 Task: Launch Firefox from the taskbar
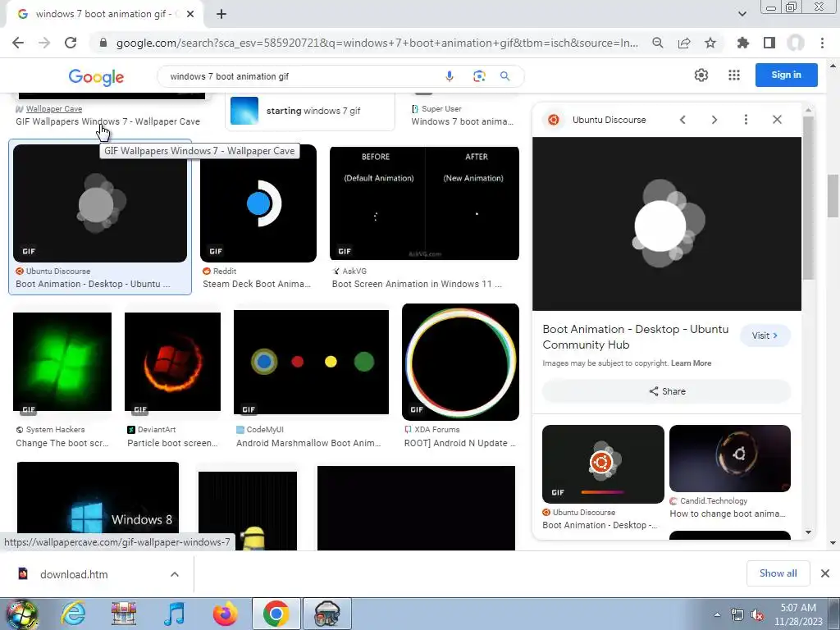click(225, 614)
